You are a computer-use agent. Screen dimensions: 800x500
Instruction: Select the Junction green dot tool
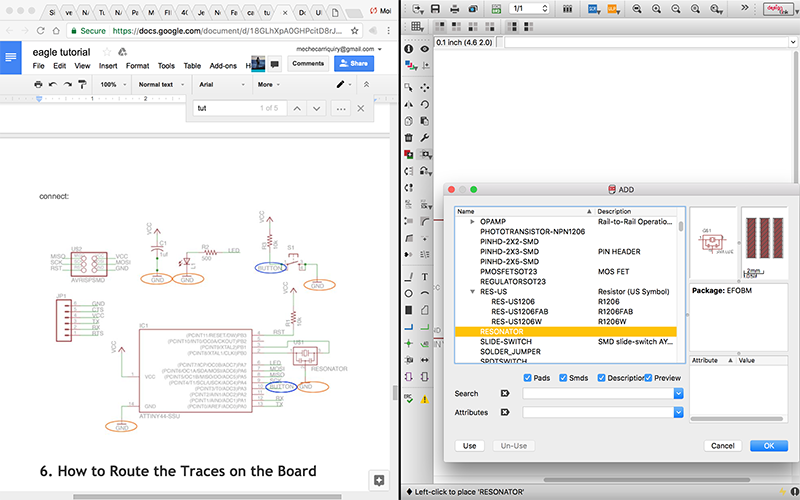click(x=409, y=343)
